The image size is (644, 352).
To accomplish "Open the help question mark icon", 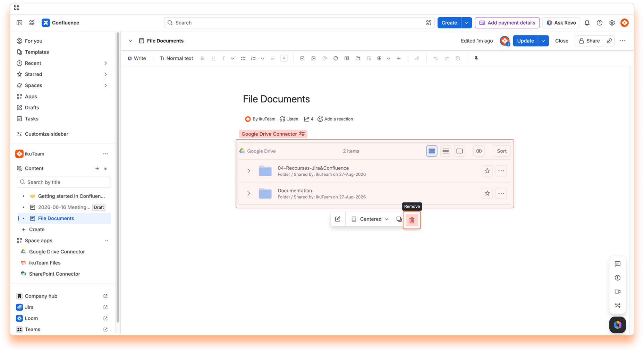I will (599, 23).
